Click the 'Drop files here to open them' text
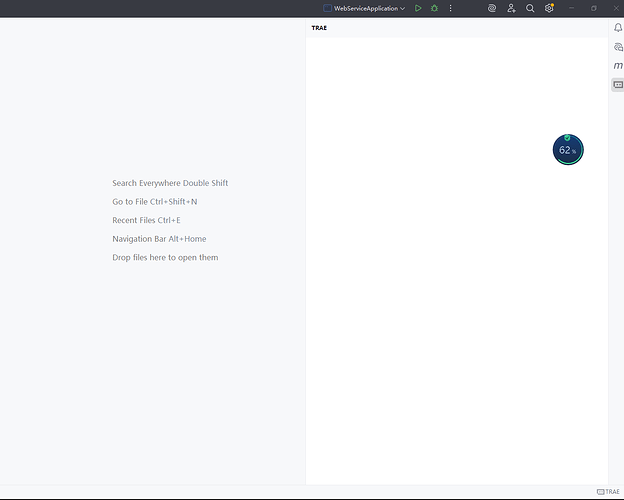This screenshot has height=500, width=624. [165, 258]
